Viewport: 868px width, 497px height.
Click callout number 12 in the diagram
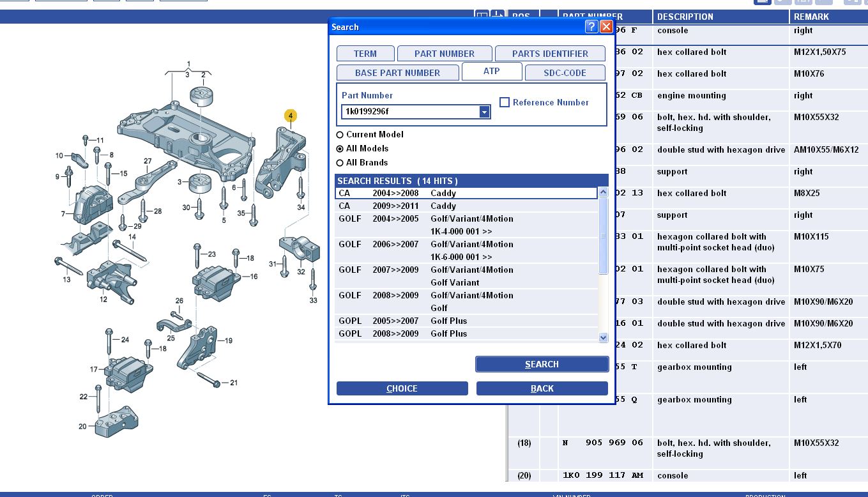pos(103,299)
